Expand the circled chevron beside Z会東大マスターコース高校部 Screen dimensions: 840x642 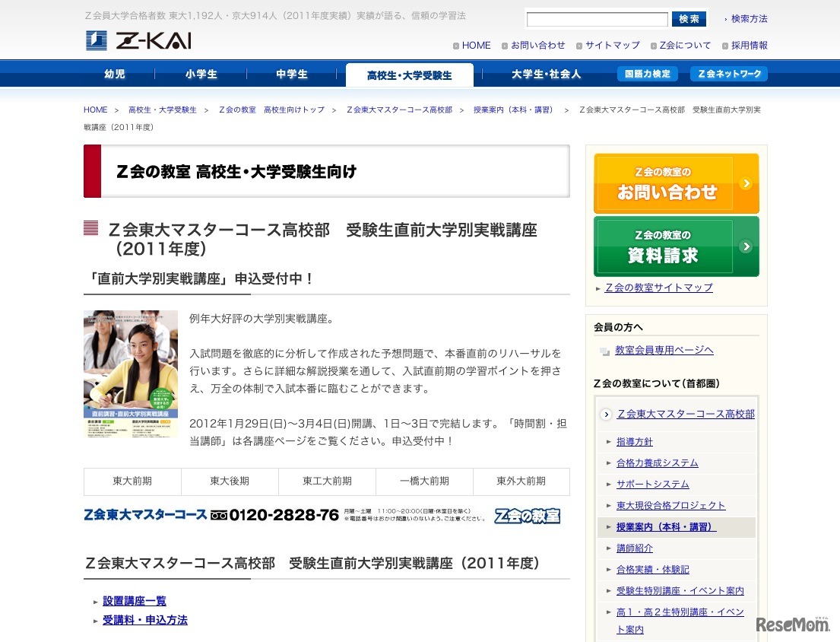point(605,414)
